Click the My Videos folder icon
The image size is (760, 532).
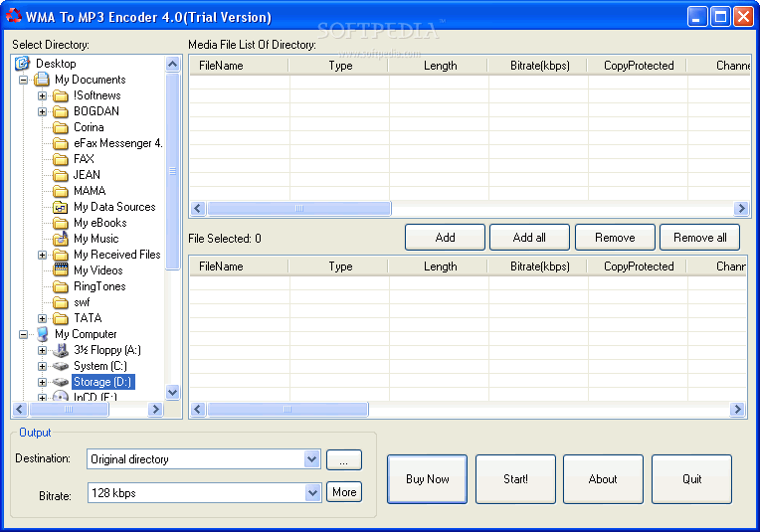[x=61, y=270]
